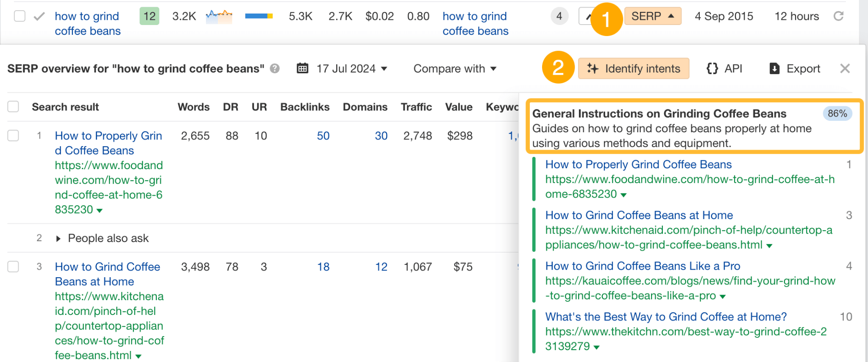Toggle the select-all checkbox in Search result header
The width and height of the screenshot is (868, 362).
coord(13,106)
